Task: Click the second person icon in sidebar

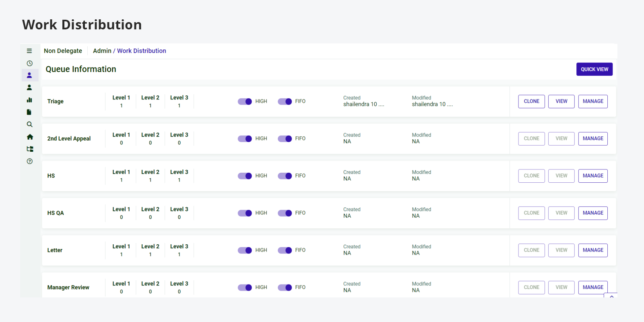Action: [x=29, y=87]
